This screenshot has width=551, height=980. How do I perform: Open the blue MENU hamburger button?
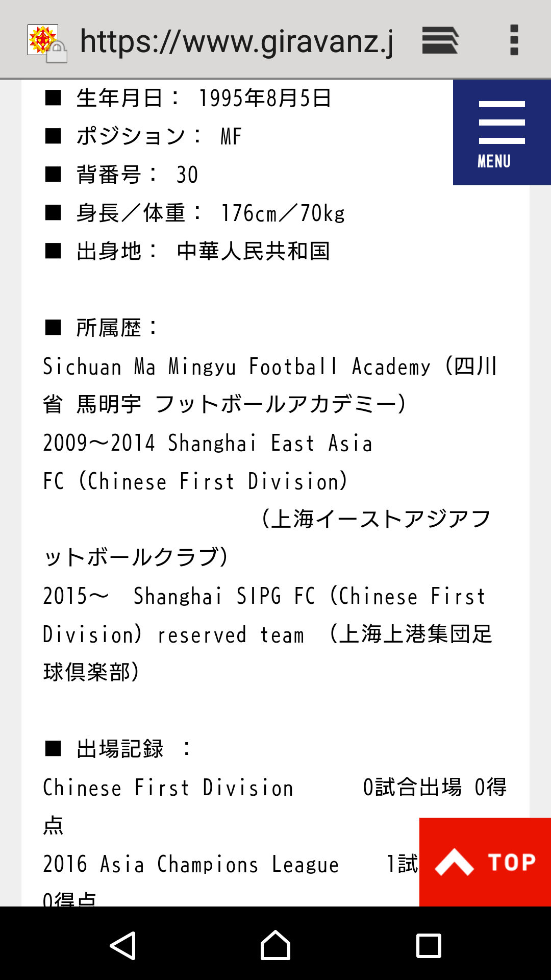point(502,132)
